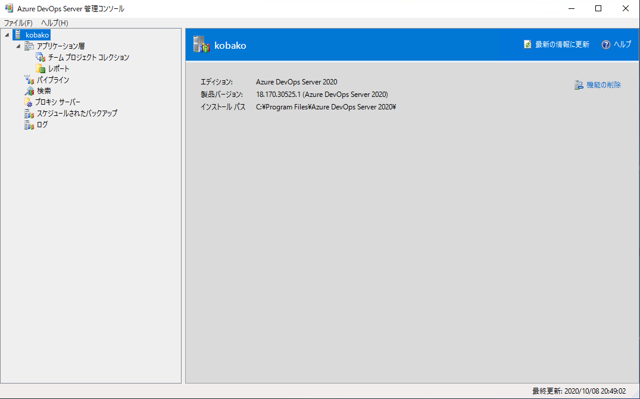The image size is (640, 399).
Task: Click the 最終更新 timestamp in status bar
Action: click(x=579, y=391)
